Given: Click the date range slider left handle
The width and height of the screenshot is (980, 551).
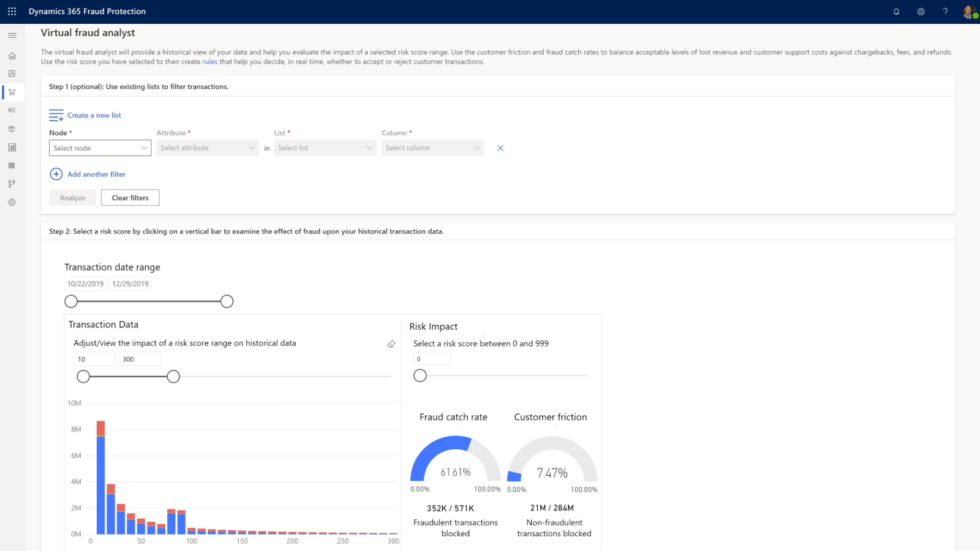Looking at the screenshot, I should (x=71, y=301).
